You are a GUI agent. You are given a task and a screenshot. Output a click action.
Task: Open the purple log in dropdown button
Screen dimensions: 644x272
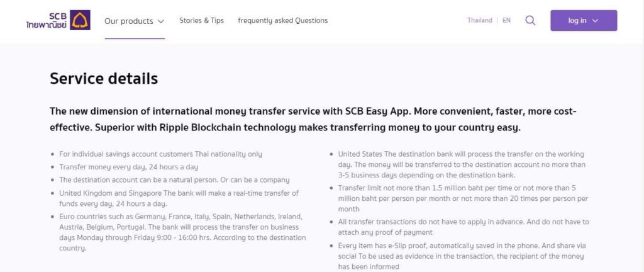[x=583, y=20]
